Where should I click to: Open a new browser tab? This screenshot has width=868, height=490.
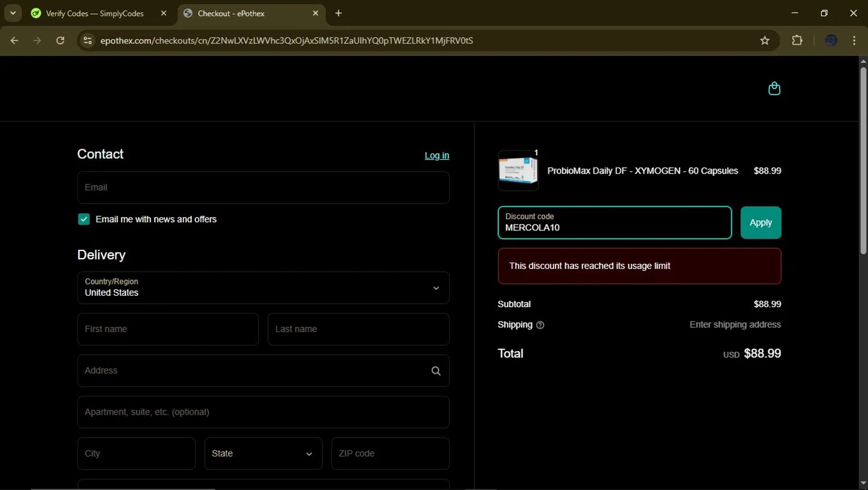pyautogui.click(x=339, y=13)
